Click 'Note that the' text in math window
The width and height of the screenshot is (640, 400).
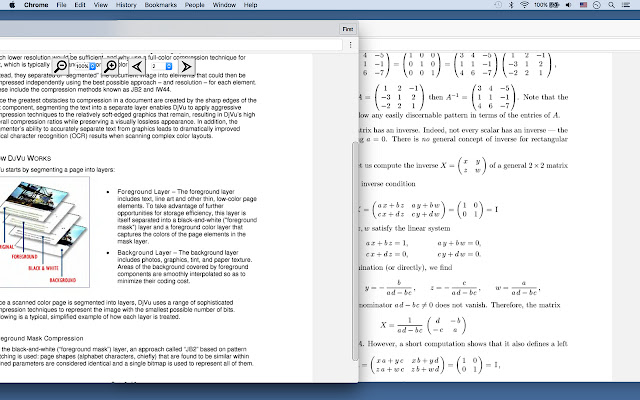tap(545, 97)
